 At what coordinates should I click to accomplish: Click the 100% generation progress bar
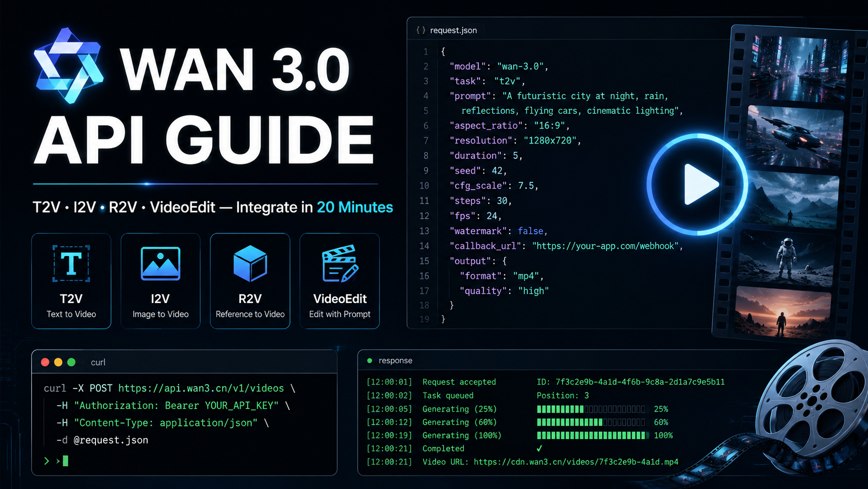[x=593, y=435]
